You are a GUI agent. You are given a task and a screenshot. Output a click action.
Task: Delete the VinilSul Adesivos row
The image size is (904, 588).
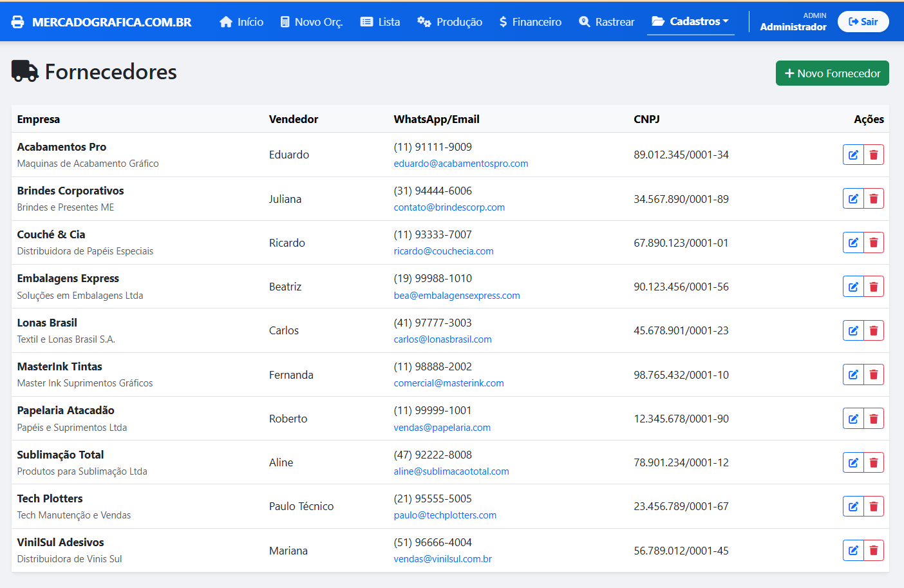pyautogui.click(x=874, y=551)
